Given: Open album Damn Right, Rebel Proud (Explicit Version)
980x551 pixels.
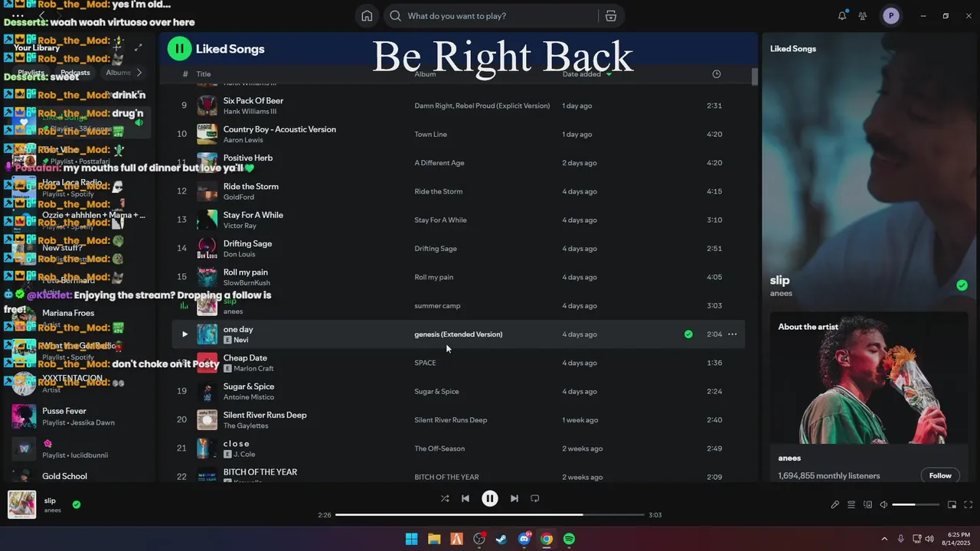Looking at the screenshot, I should click(x=482, y=106).
